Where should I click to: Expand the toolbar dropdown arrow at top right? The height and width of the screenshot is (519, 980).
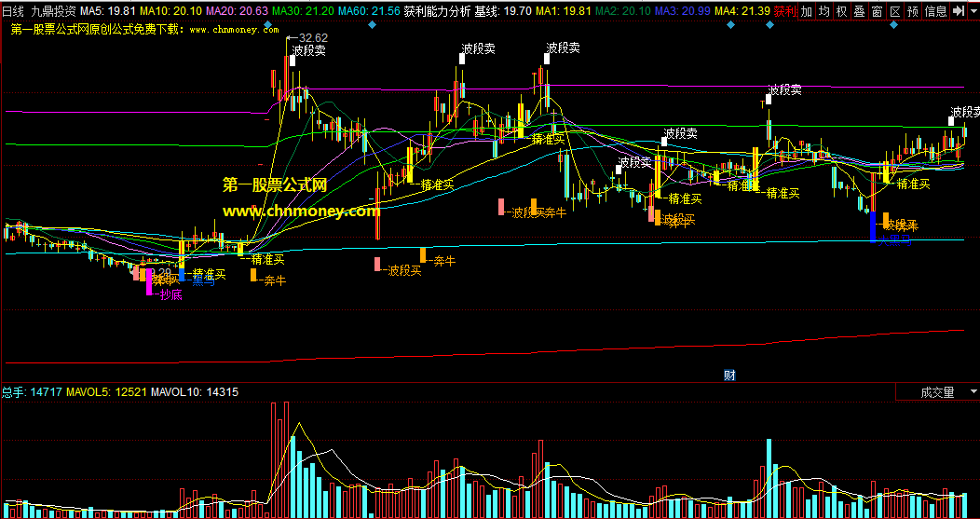[x=973, y=10]
